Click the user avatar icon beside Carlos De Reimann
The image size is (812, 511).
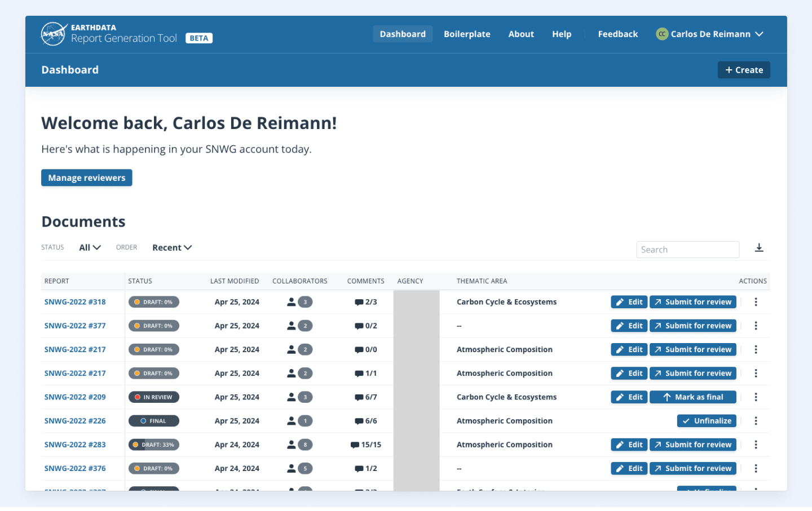coord(662,34)
